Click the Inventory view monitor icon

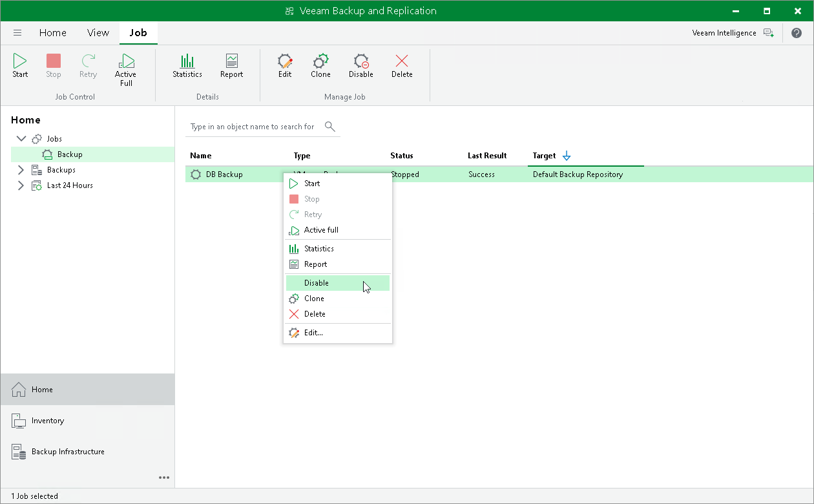pos(19,421)
